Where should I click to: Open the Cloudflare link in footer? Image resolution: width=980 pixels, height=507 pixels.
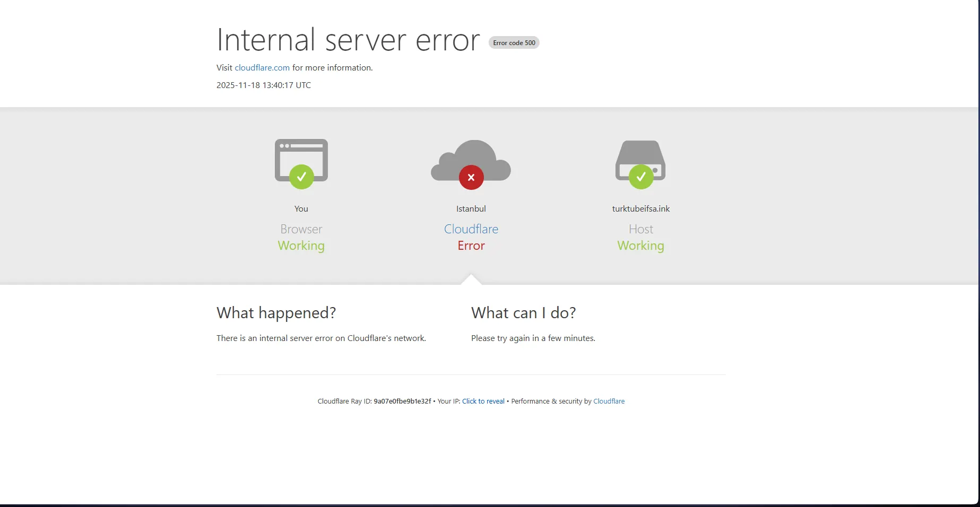[x=609, y=401]
